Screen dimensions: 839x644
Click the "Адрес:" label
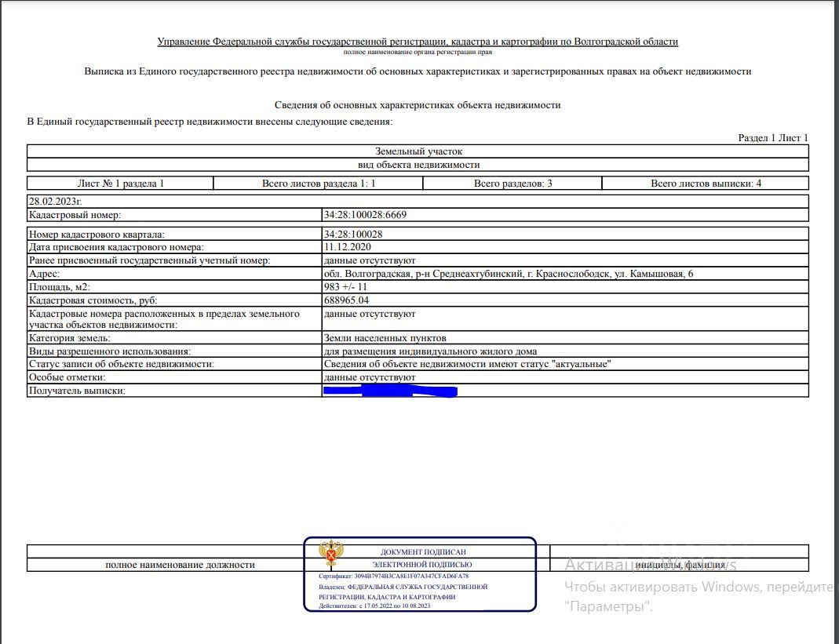[45, 274]
